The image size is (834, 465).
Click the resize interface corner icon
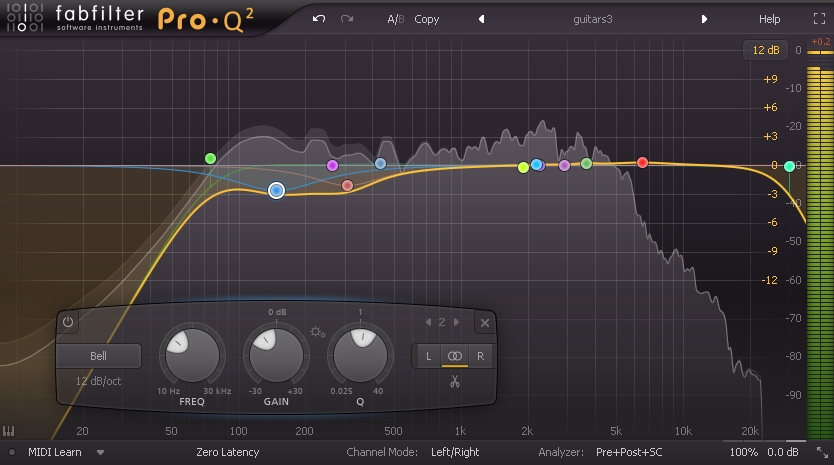pos(822,452)
